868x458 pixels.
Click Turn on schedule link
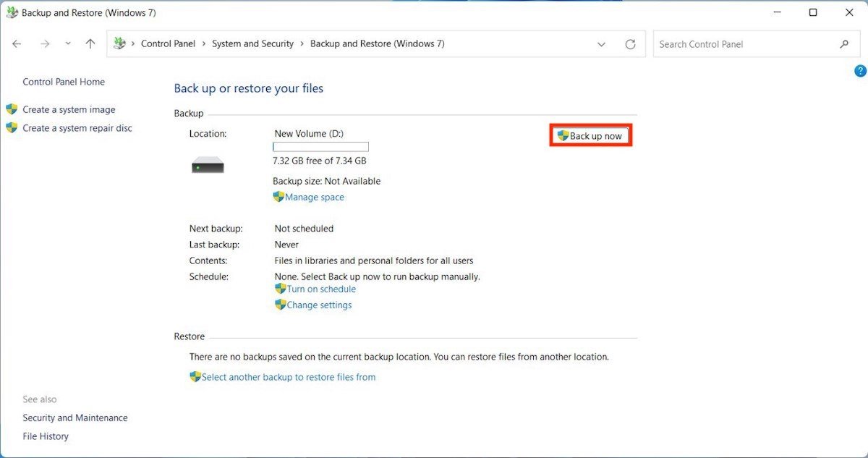tap(321, 289)
